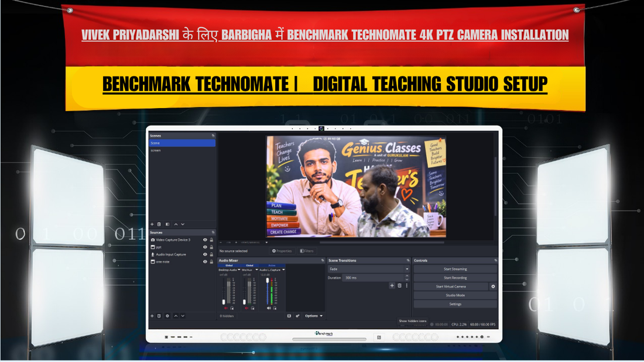This screenshot has height=362, width=644.
Task: Hide the Video Capture Device 3 source
Action: [205, 240]
